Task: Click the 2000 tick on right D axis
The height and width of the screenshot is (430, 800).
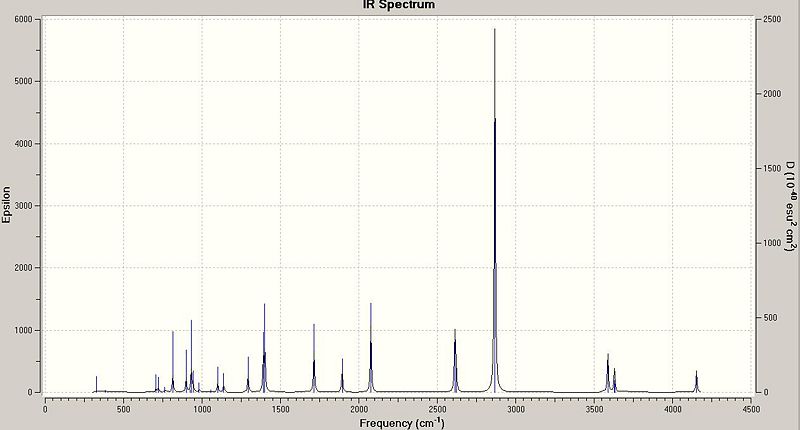Action: 771,94
